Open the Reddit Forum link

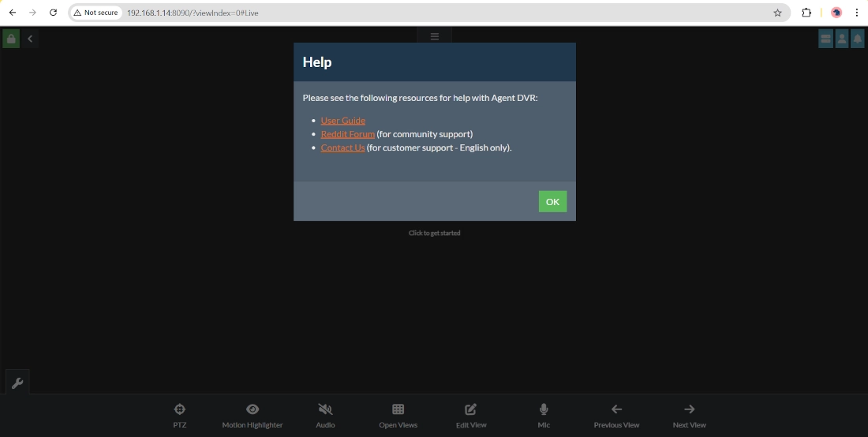pyautogui.click(x=348, y=134)
